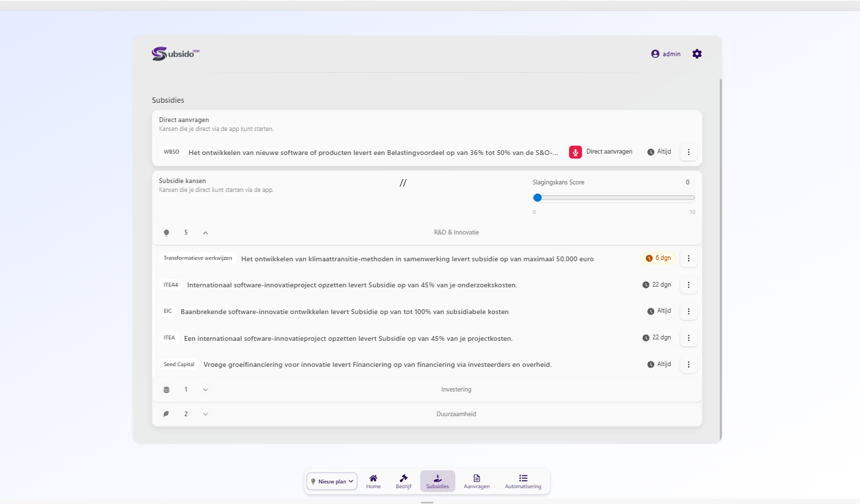
Task: Open the Aanvragen tab
Action: [x=477, y=481]
